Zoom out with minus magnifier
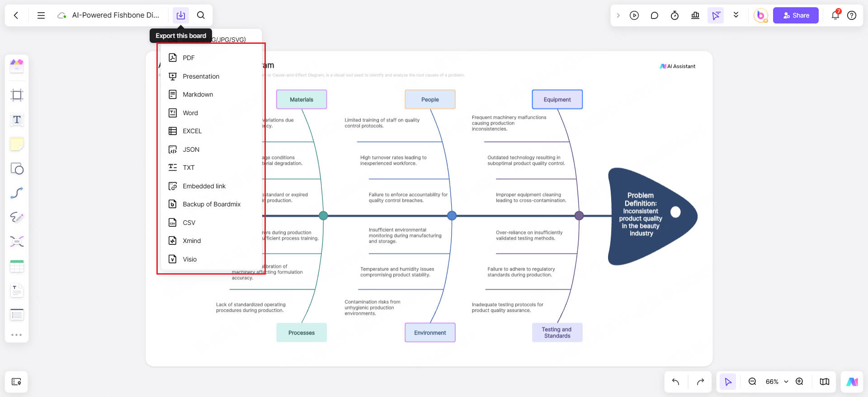Image resolution: width=868 pixels, height=397 pixels. (x=752, y=382)
